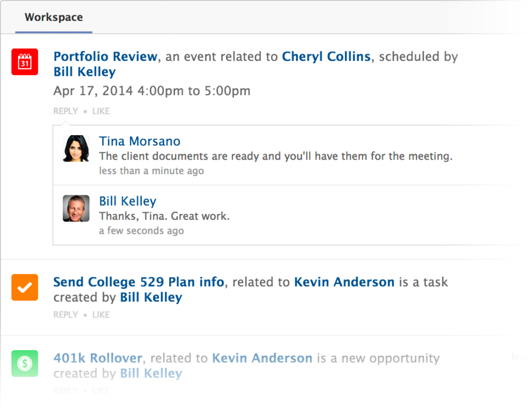Open the Portfolio Review event link

[x=105, y=56]
